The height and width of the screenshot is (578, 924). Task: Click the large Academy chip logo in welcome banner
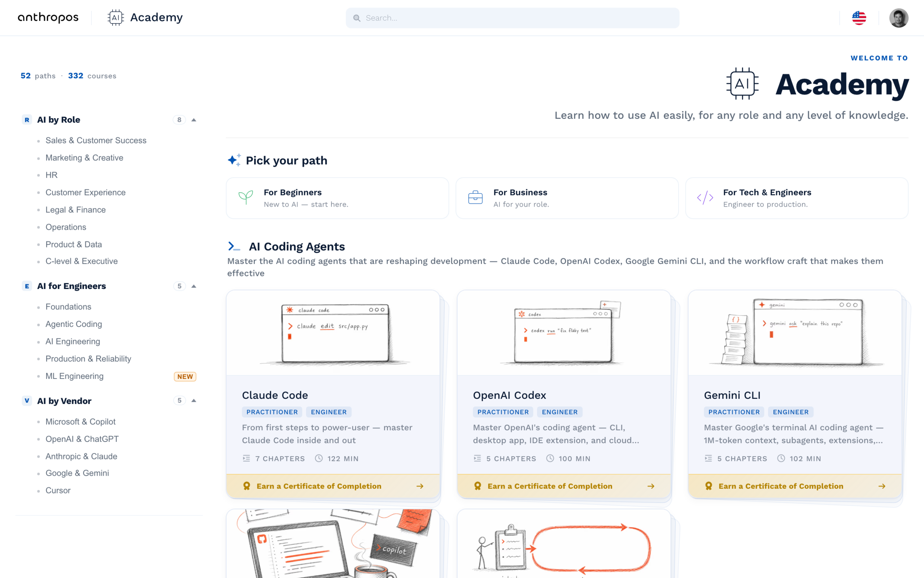742,84
